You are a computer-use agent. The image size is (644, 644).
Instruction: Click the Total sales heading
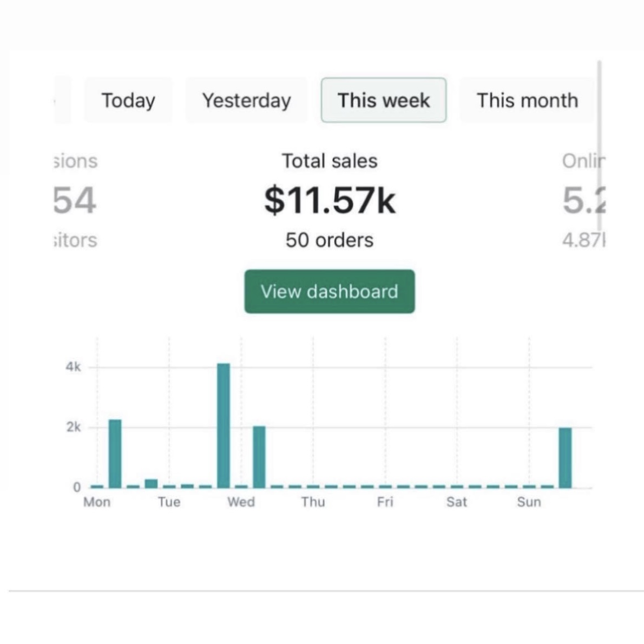coord(329,161)
